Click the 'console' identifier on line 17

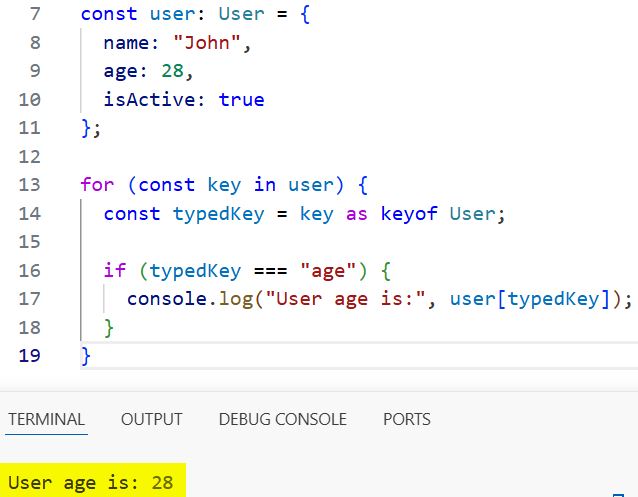point(167,299)
